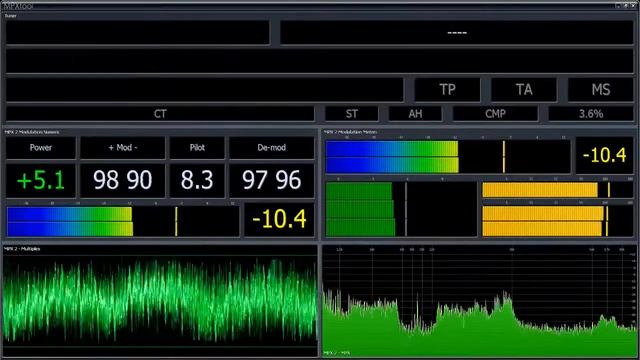Toggle the ST stereo indicator
The image size is (640, 360).
(x=351, y=113)
